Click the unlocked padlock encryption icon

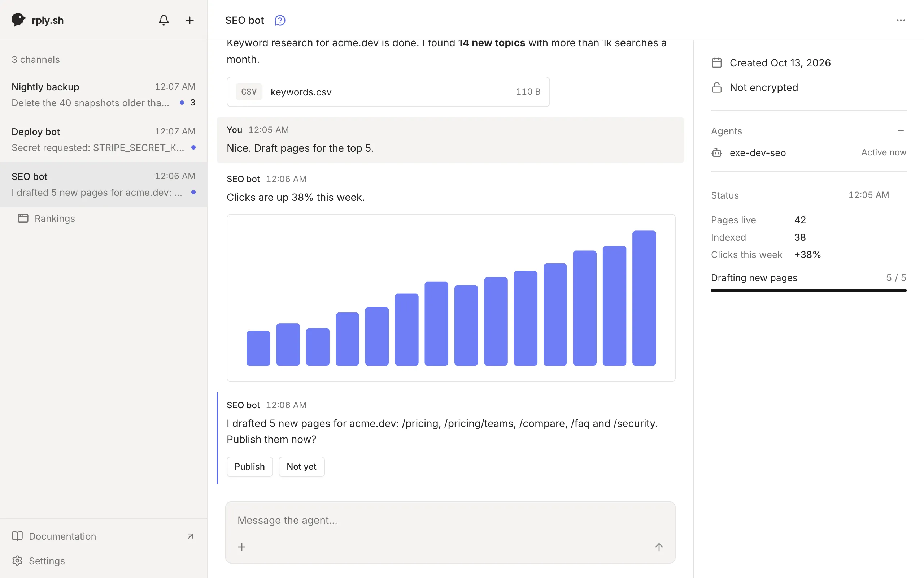[717, 87]
